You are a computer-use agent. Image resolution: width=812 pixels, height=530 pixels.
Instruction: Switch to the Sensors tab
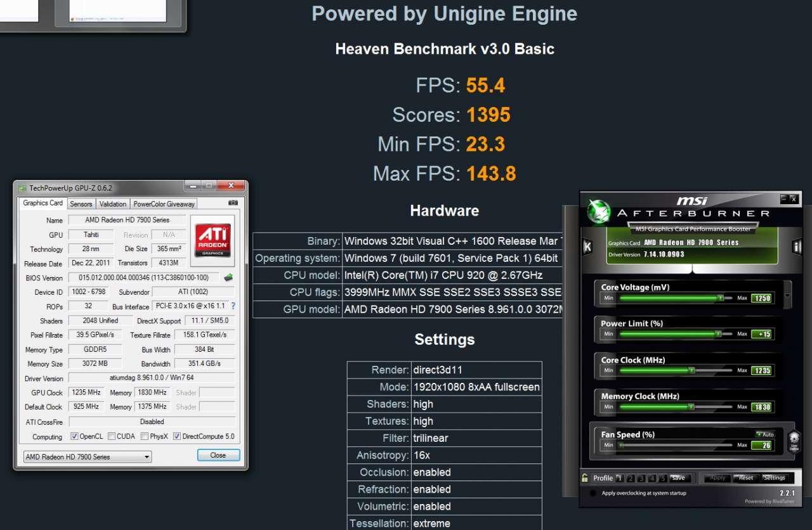coord(81,204)
